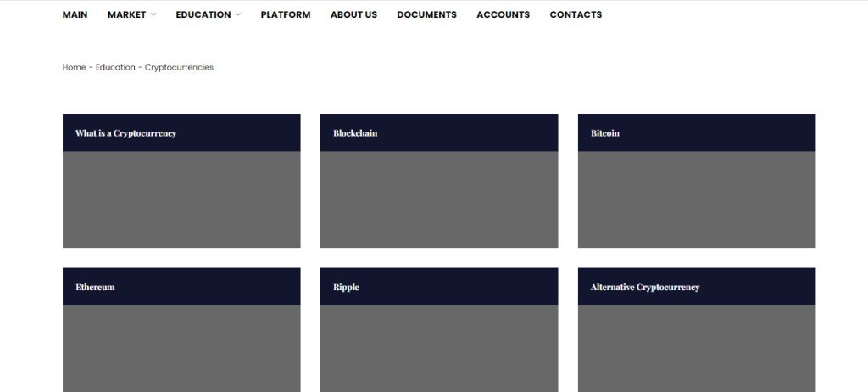This screenshot has height=392, width=868.
Task: Select the Alternative Cryptocurrency image area
Action: pyautogui.click(x=697, y=349)
